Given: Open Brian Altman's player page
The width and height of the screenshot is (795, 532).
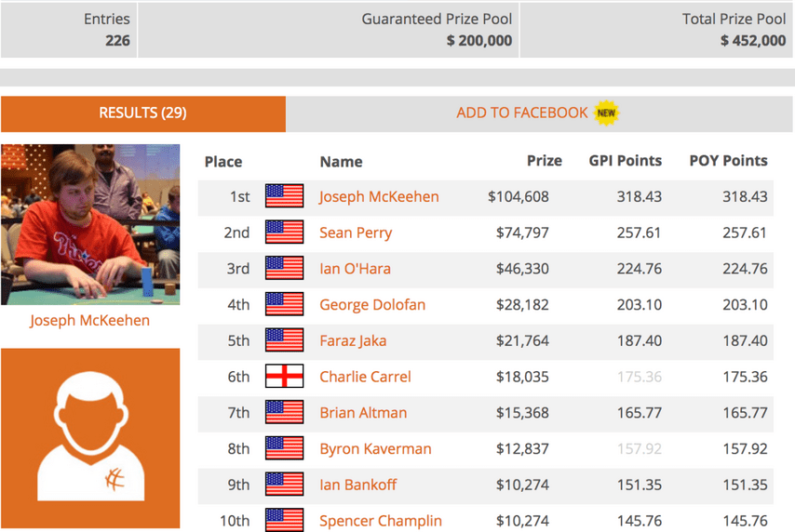Looking at the screenshot, I should [363, 412].
